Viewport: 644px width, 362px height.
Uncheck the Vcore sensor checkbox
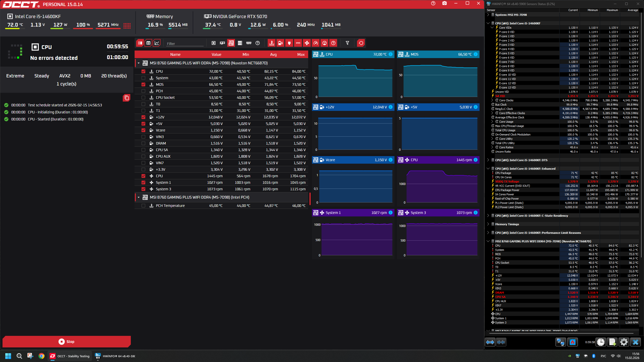coord(143,130)
